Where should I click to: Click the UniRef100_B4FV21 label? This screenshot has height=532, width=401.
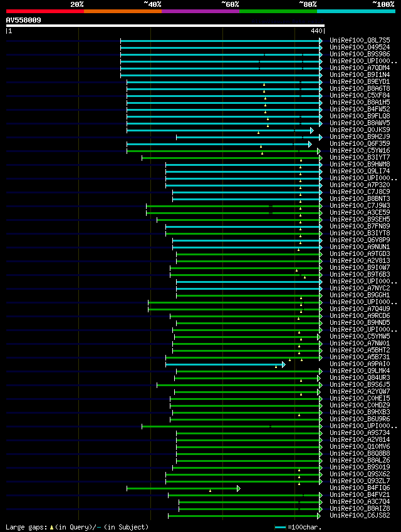[x=360, y=494]
